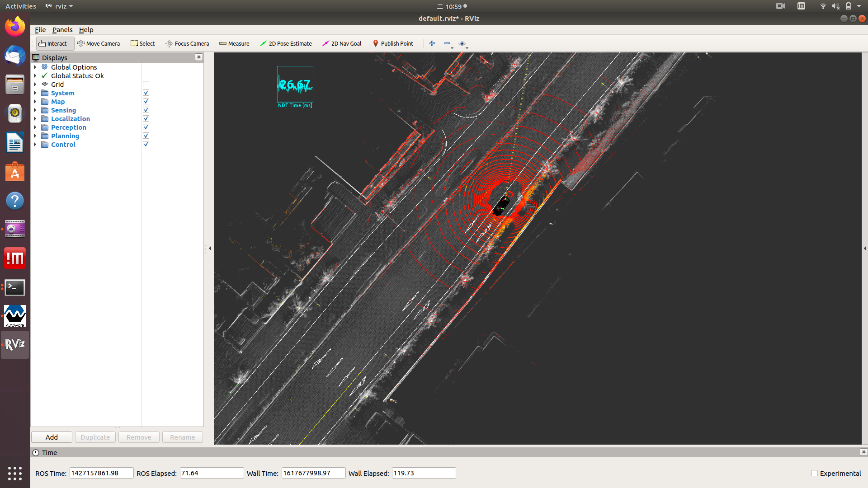Select the Interact tool

pos(53,43)
